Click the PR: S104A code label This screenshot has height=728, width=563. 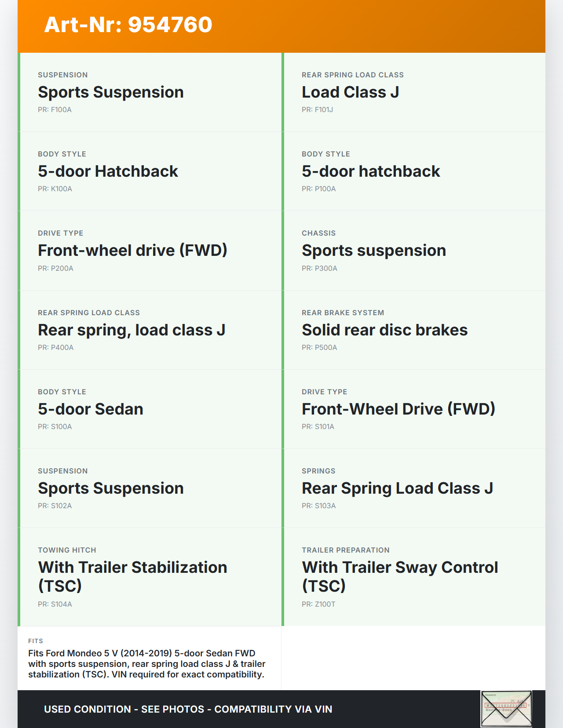click(x=55, y=604)
